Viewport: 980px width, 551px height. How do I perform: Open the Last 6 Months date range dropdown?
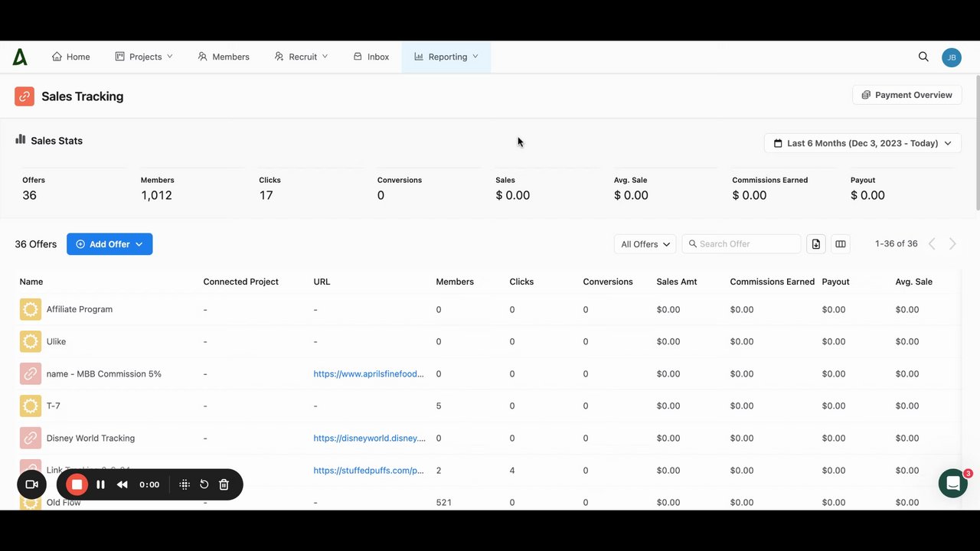[863, 143]
